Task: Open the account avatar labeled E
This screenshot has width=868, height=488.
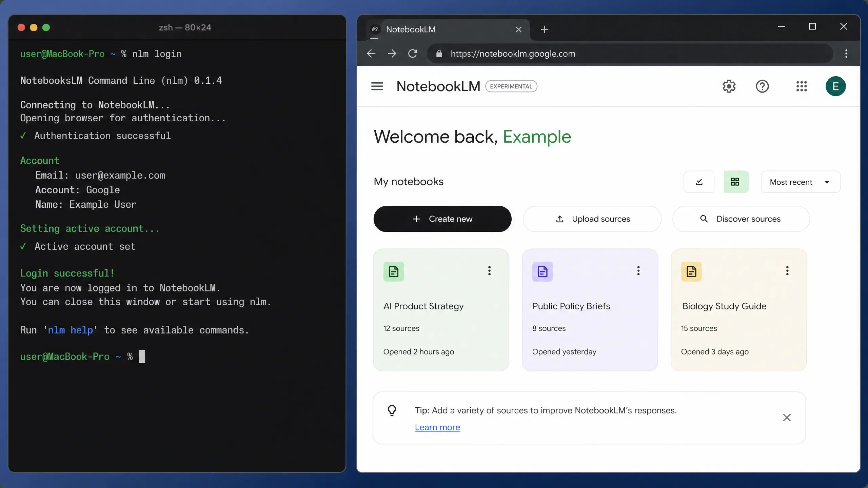Action: [x=835, y=86]
